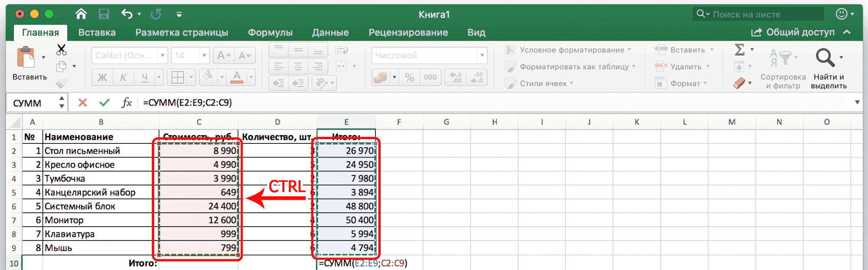
Task: Apply percent style format
Action: (x=409, y=77)
